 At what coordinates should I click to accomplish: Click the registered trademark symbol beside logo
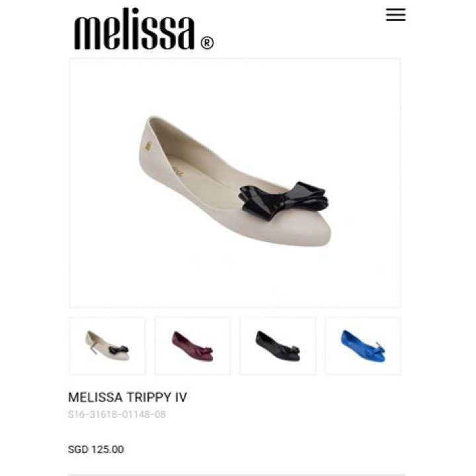coord(207,43)
